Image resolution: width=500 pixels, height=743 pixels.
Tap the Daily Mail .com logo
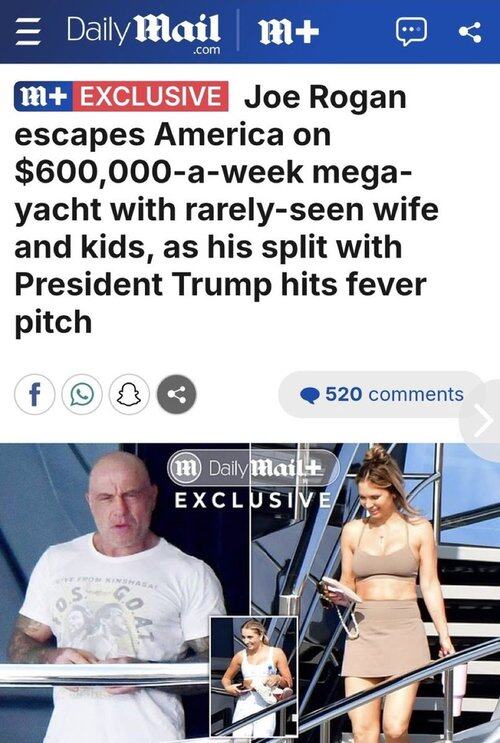[x=143, y=33]
